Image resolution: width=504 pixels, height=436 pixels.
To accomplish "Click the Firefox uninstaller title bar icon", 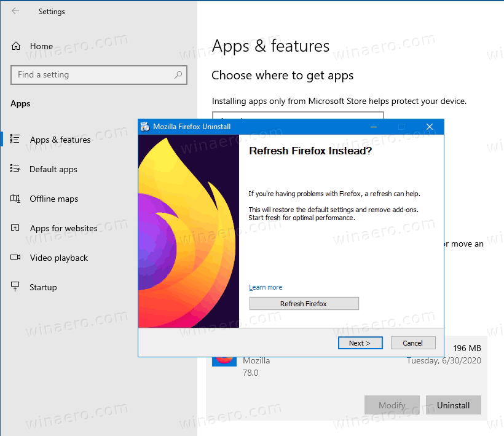I will pos(145,127).
